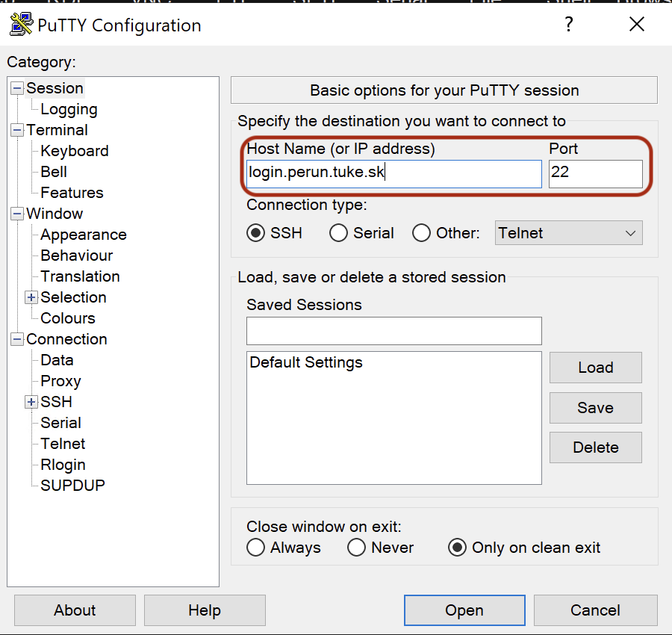Image resolution: width=672 pixels, height=635 pixels.
Task: Click the Save button to store the session
Action: tap(595, 407)
